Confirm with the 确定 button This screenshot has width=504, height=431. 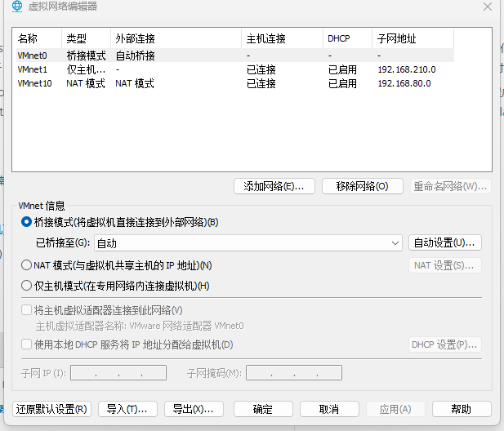coord(263,409)
